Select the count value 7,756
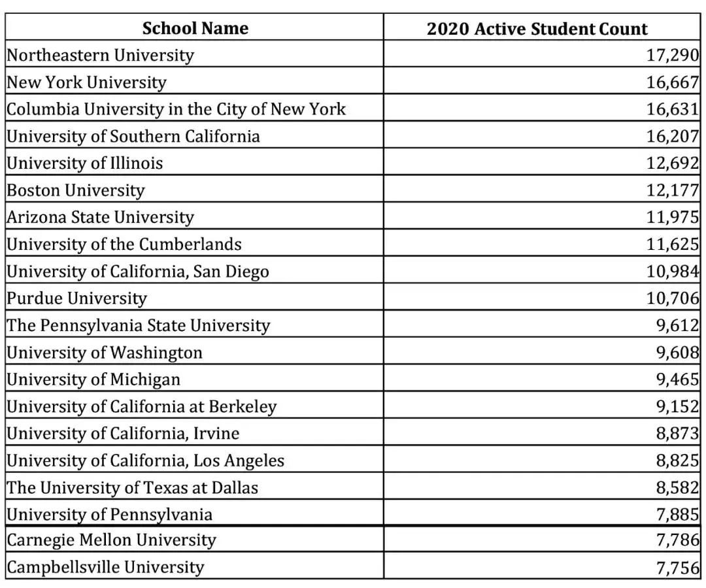706x588 pixels. [x=677, y=567]
